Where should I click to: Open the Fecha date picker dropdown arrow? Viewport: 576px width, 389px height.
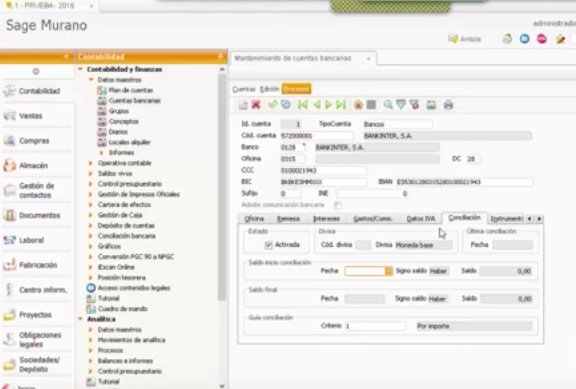pyautogui.click(x=388, y=271)
